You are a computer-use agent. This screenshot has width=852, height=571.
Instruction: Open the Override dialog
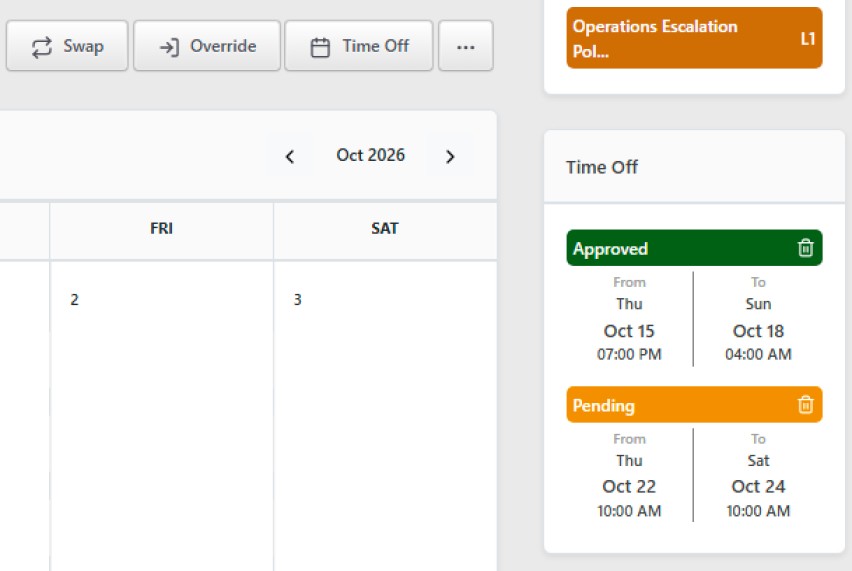207,46
